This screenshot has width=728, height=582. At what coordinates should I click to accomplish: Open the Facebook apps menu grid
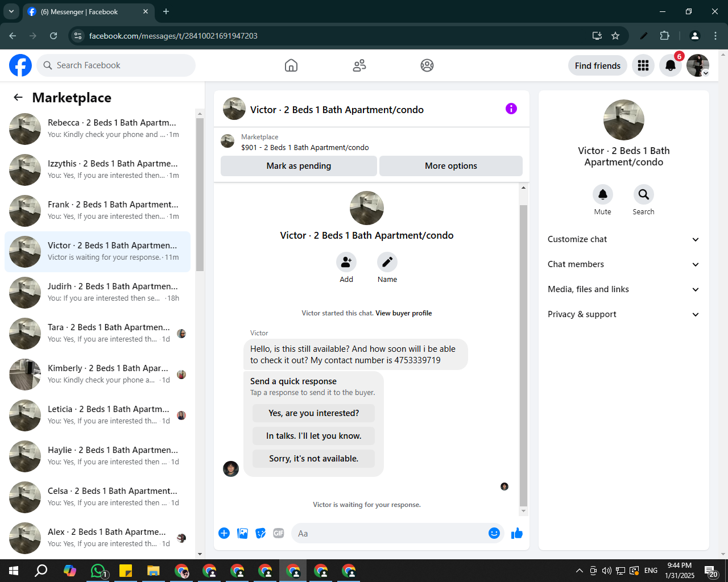click(x=643, y=65)
